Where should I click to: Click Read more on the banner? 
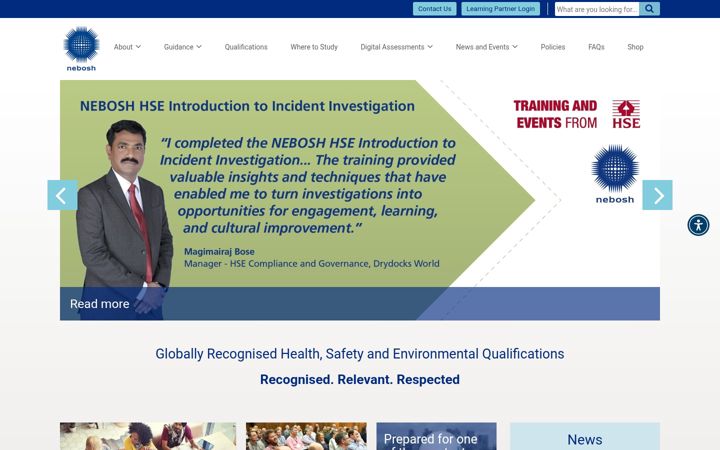coord(100,304)
